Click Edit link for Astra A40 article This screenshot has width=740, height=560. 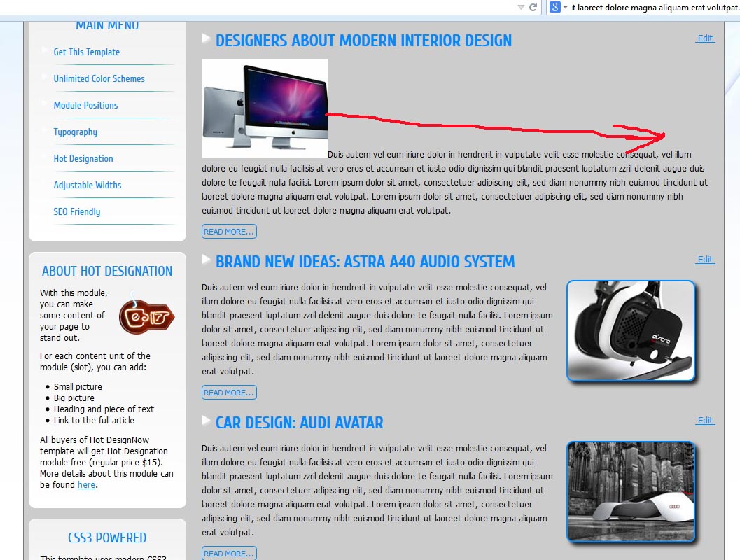click(x=705, y=260)
